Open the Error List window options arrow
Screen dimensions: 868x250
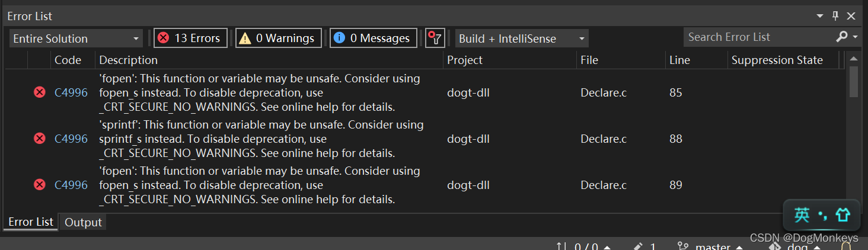(x=820, y=16)
